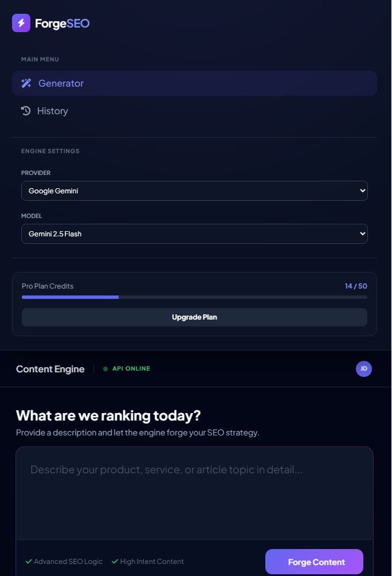Click the Advanced SEO Logic checkmark icon
The height and width of the screenshot is (576, 392).
click(29, 562)
